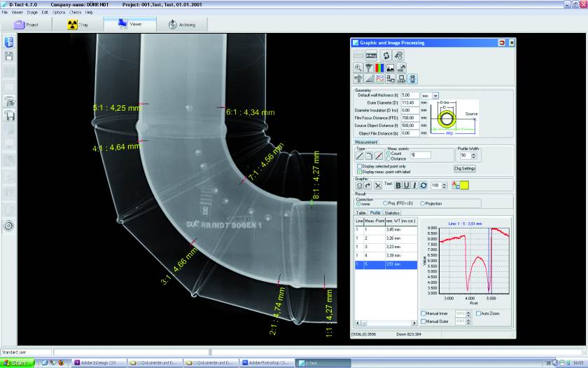The height and width of the screenshot is (368, 588).
Task: Select the filter funnel icon
Action: 369,67
